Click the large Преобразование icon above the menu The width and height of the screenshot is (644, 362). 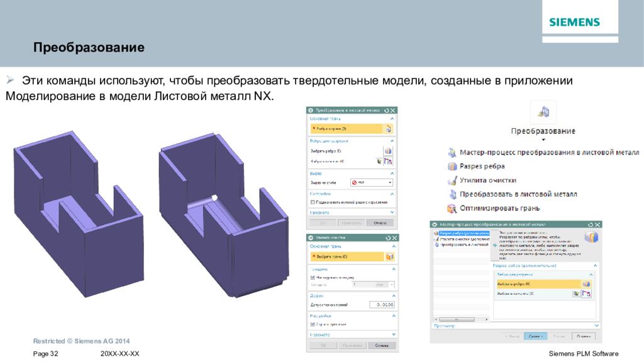543,112
